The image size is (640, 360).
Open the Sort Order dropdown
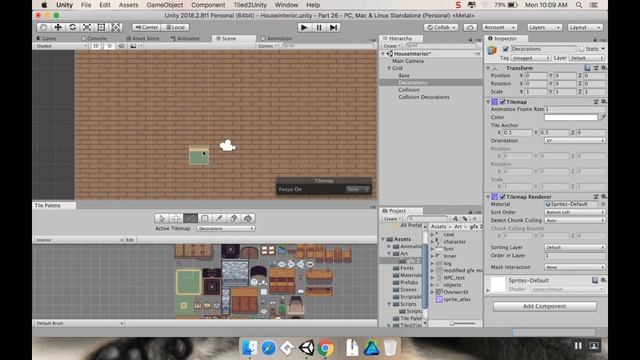pos(574,212)
